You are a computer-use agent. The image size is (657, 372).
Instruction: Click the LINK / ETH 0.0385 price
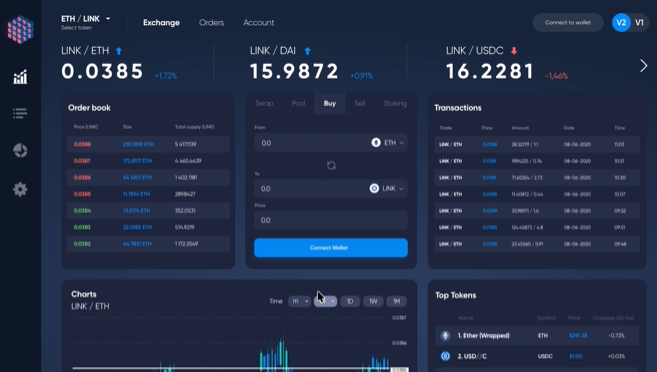click(x=102, y=71)
